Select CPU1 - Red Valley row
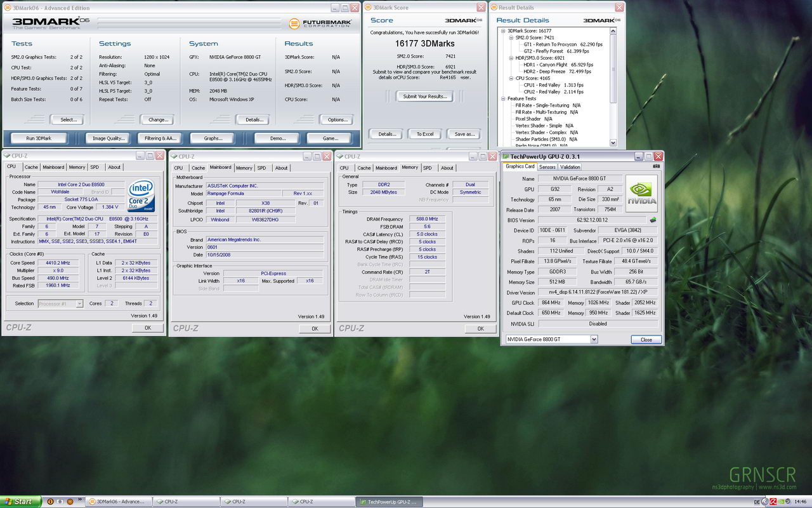The image size is (812, 508). [553, 85]
